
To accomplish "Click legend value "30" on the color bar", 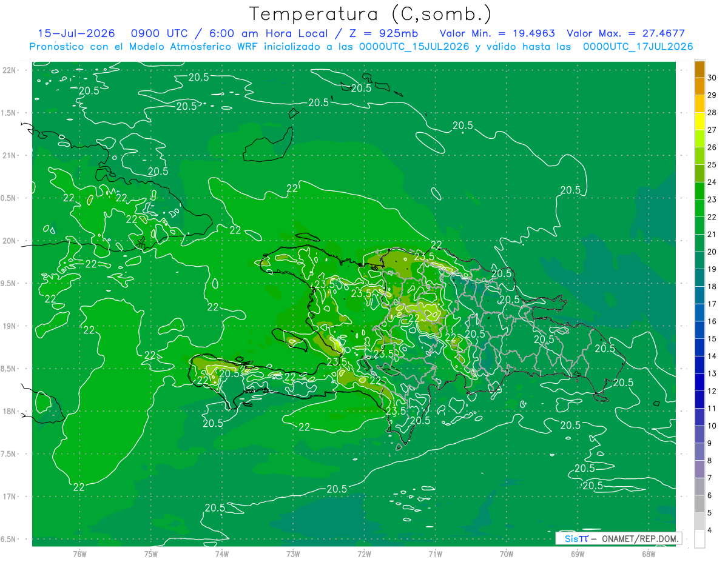I will tap(712, 78).
